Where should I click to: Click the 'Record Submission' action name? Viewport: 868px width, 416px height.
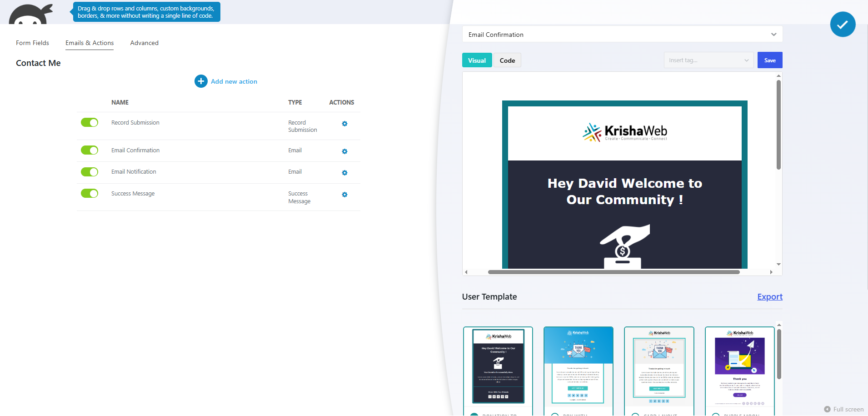(135, 123)
